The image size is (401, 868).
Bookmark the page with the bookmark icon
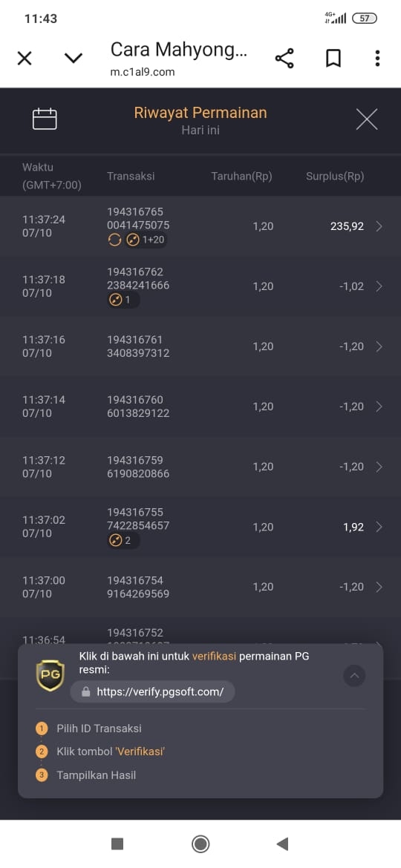(333, 58)
